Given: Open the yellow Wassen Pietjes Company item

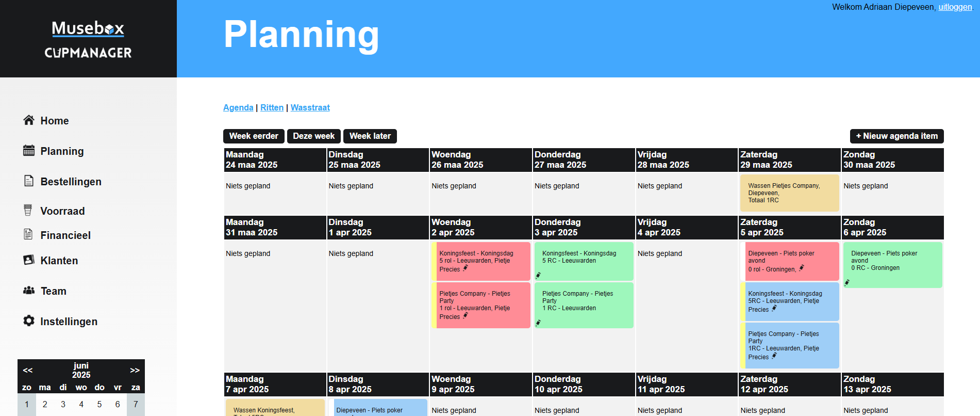Looking at the screenshot, I should point(789,193).
